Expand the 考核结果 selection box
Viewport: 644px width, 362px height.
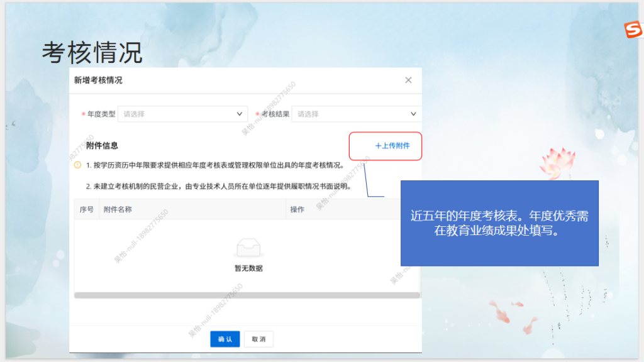[x=349, y=114]
